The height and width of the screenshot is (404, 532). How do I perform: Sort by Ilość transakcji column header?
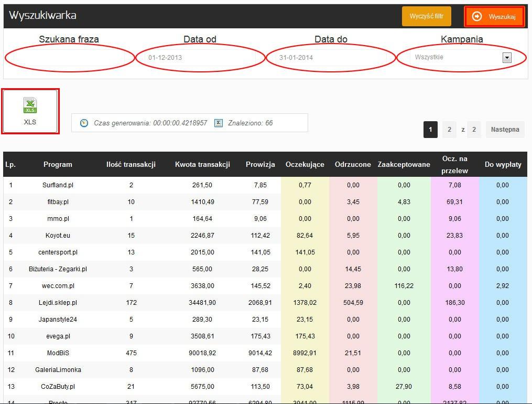(131, 164)
